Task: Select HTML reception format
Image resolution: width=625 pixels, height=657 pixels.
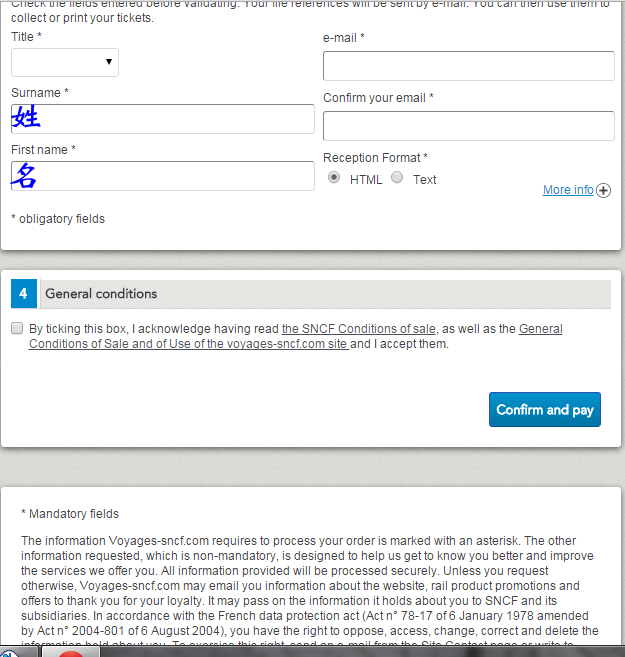Action: 335,178
